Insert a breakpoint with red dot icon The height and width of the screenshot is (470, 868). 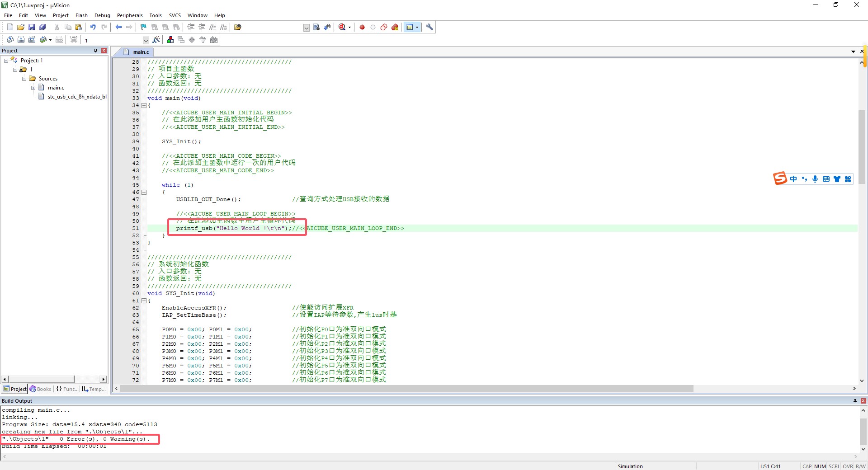[362, 27]
